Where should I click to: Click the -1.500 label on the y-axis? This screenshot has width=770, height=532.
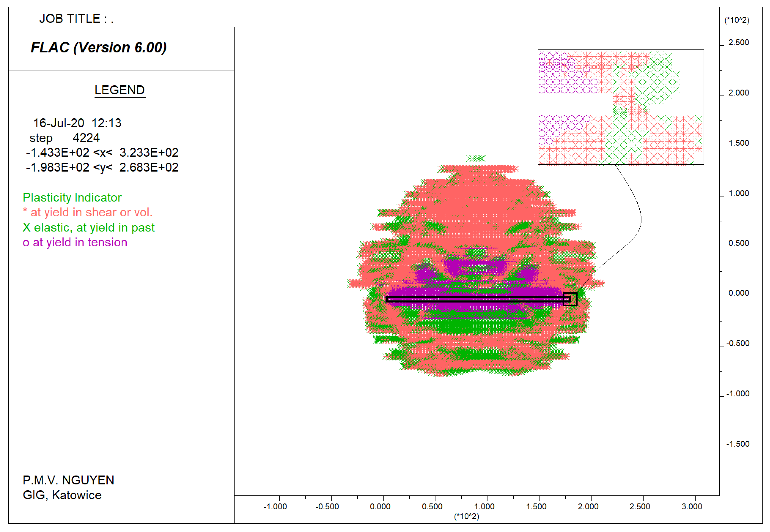pyautogui.click(x=738, y=444)
